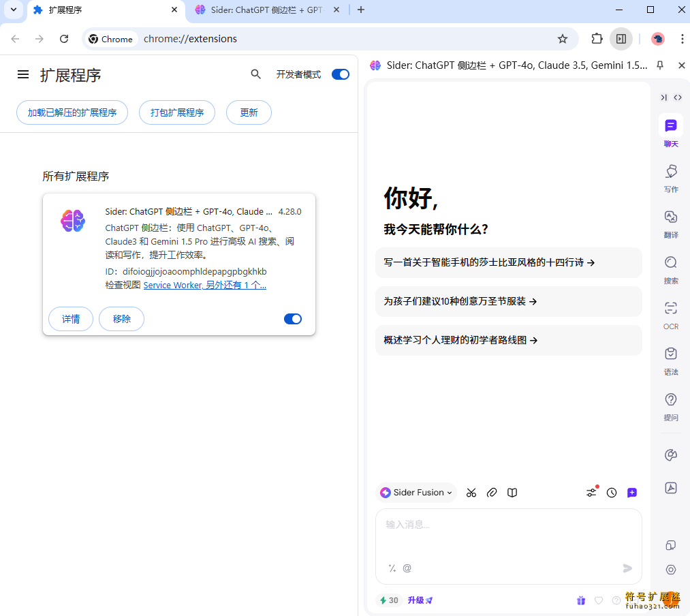Open Sider Fusion model dropdown

coord(416,492)
